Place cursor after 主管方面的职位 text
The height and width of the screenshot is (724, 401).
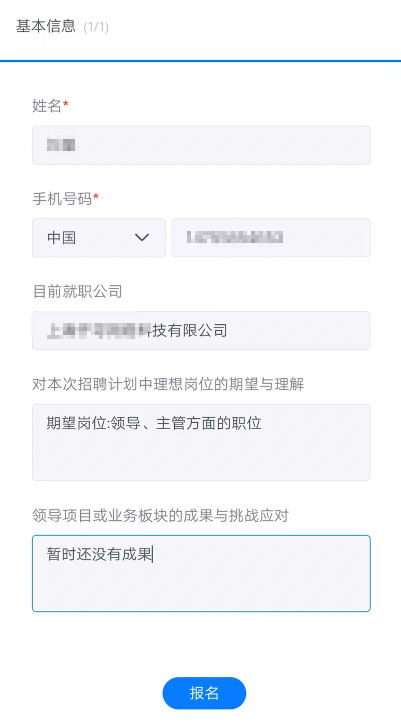(x=262, y=423)
